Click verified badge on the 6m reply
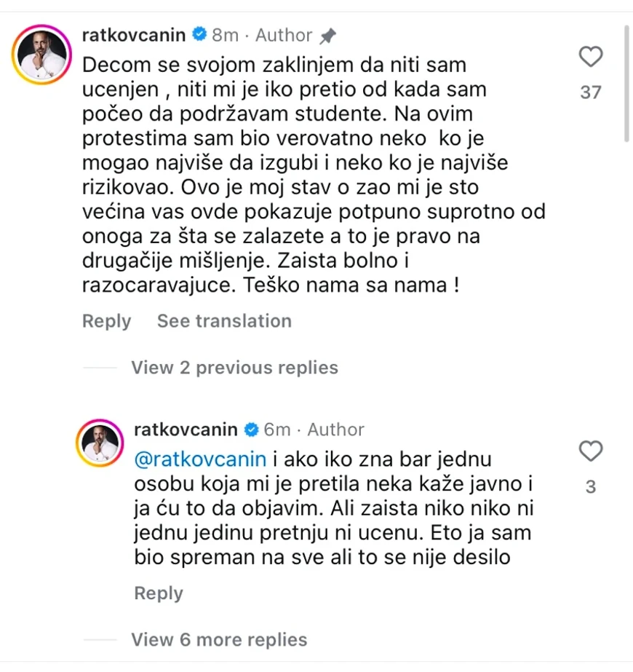The width and height of the screenshot is (633, 672). pos(251,430)
